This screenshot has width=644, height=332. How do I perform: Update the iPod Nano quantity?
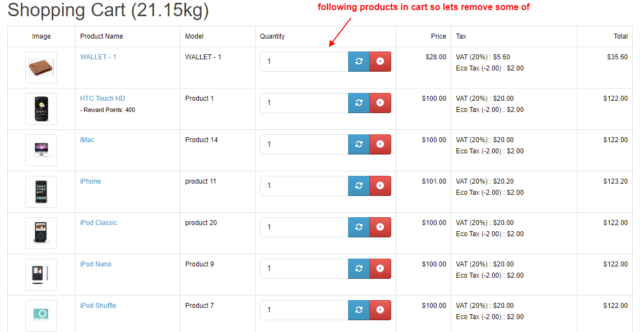click(359, 269)
